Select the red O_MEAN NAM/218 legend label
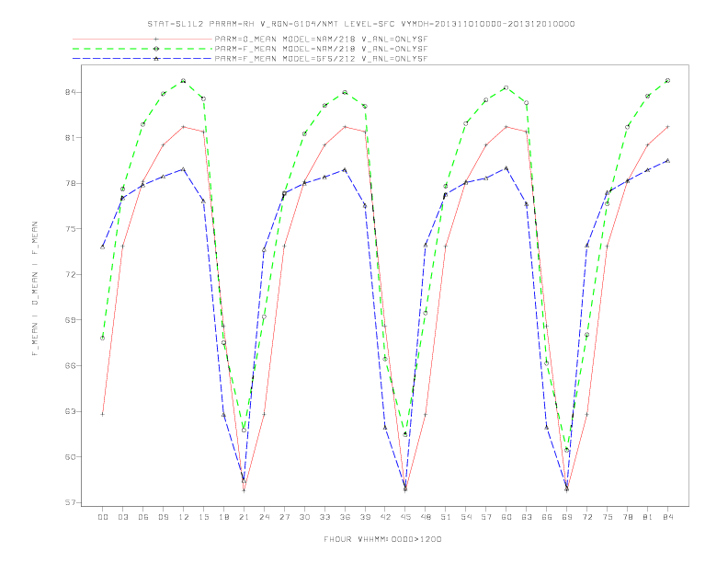The height and width of the screenshot is (563, 728). 321,39
